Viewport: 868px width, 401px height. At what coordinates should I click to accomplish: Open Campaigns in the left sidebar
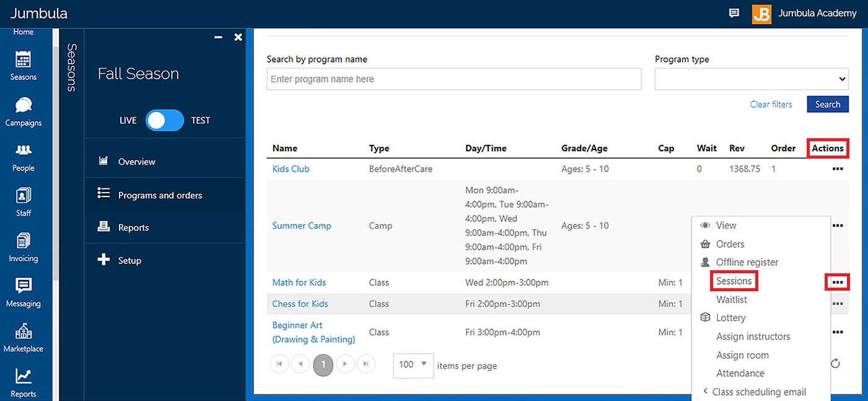pos(23,112)
